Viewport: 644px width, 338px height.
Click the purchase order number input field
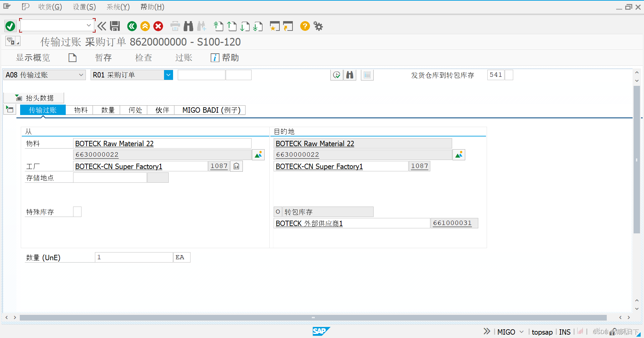[x=202, y=75]
